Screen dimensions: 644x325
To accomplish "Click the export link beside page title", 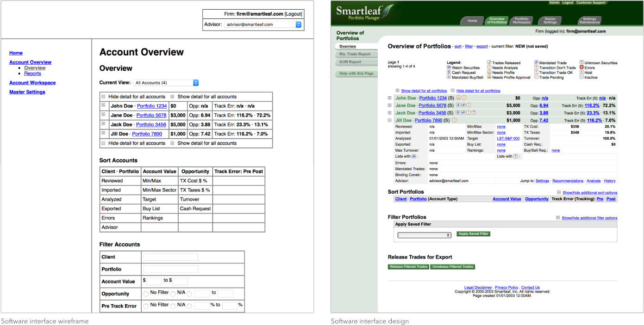I will pyautogui.click(x=482, y=47).
